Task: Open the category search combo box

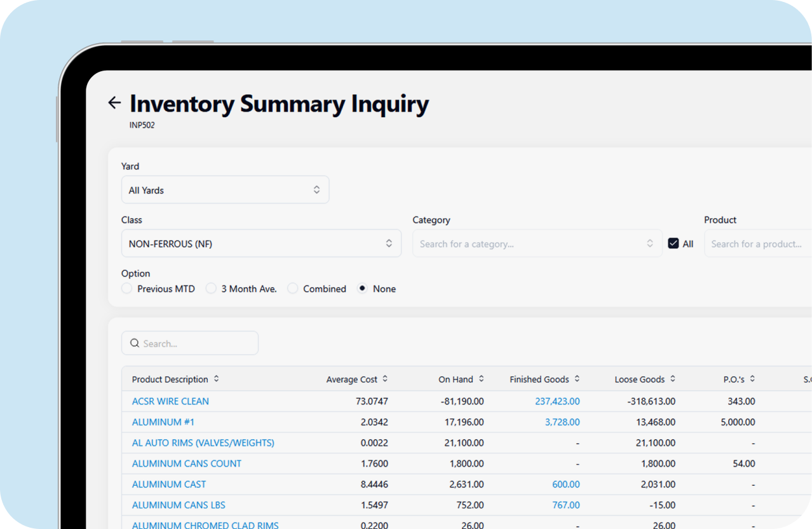Action: [538, 244]
